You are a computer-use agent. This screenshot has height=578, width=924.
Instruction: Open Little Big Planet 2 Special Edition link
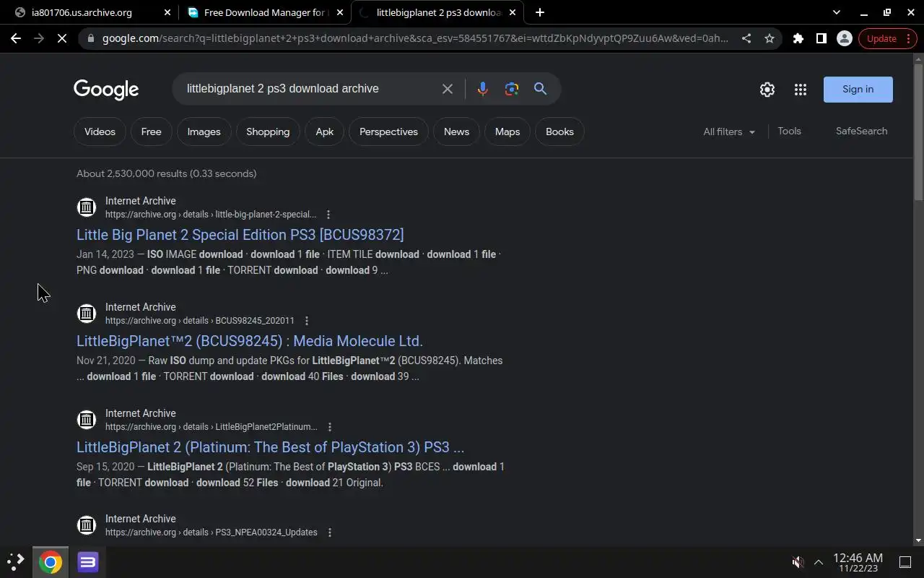click(240, 235)
